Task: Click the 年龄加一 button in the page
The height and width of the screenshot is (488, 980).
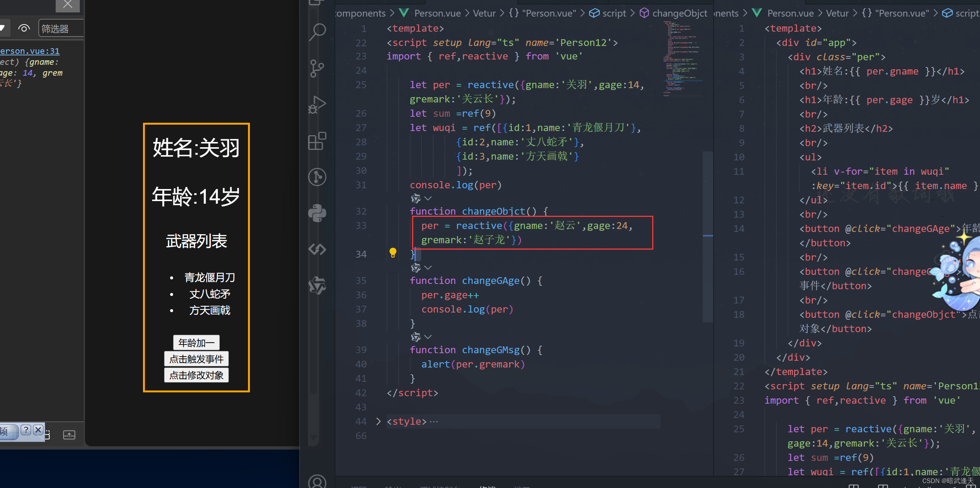Action: tap(196, 343)
